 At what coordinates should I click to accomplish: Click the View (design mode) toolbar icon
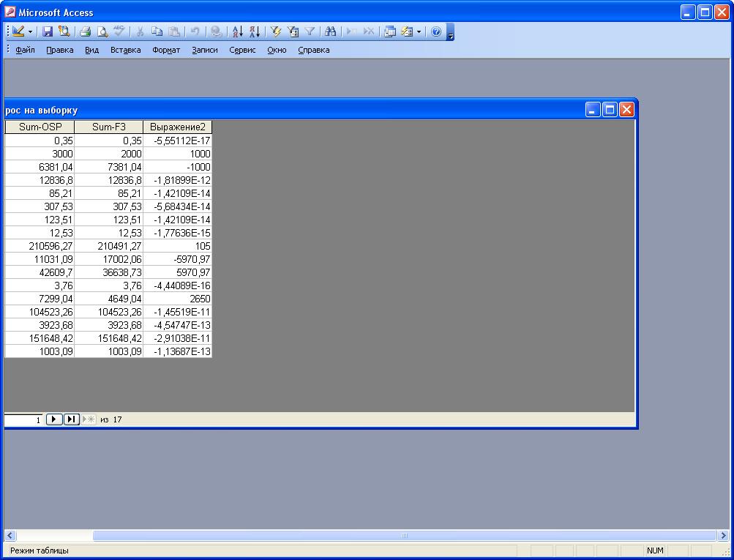tap(18, 31)
